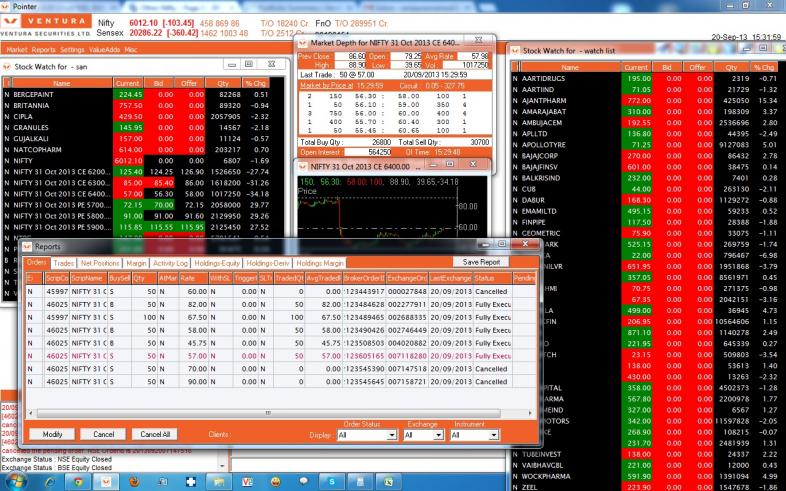This screenshot has width=786, height=491.
Task: Open the Activity Log tab
Action: 170,263
